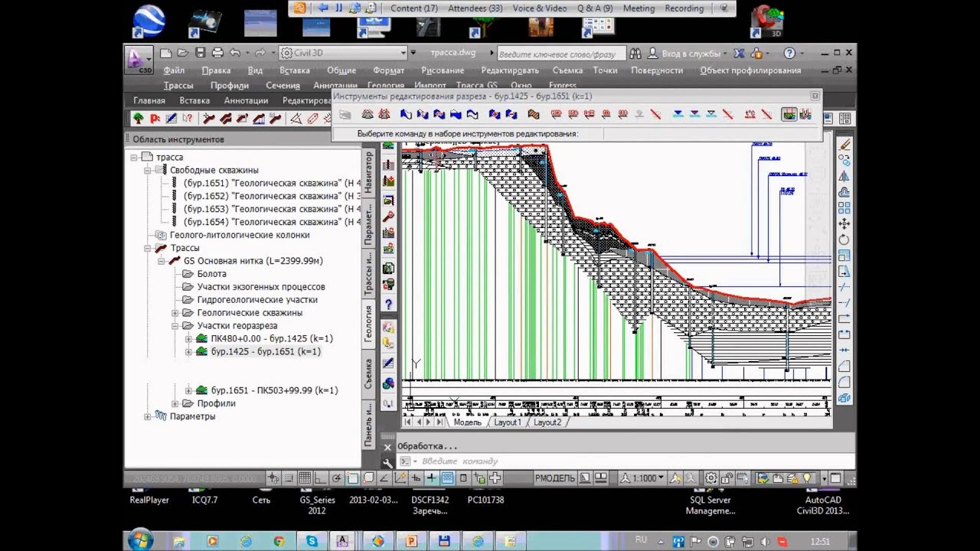Viewport: 980px width, 551px height.
Task: Select бур.1425 - бур.1651 (k=1) section
Action: click(x=266, y=352)
